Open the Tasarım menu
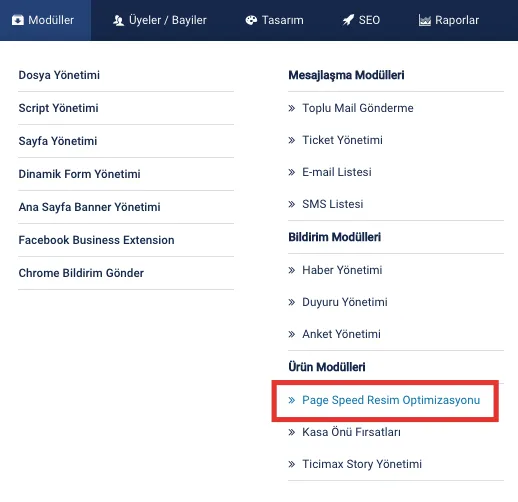The height and width of the screenshot is (502, 518). point(275,20)
